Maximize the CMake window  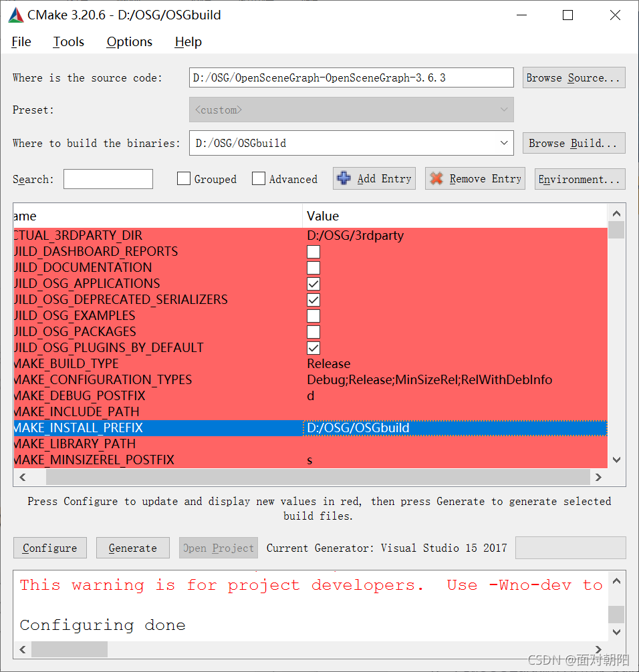pyautogui.click(x=567, y=15)
